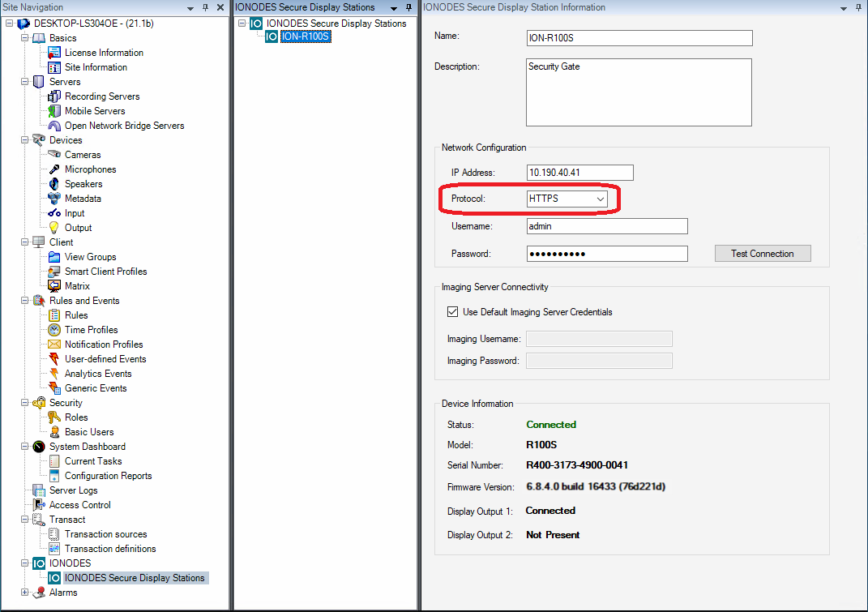Screen dimensions: 868x612
Task: Click the Smart Client Profiles icon
Action: point(54,272)
